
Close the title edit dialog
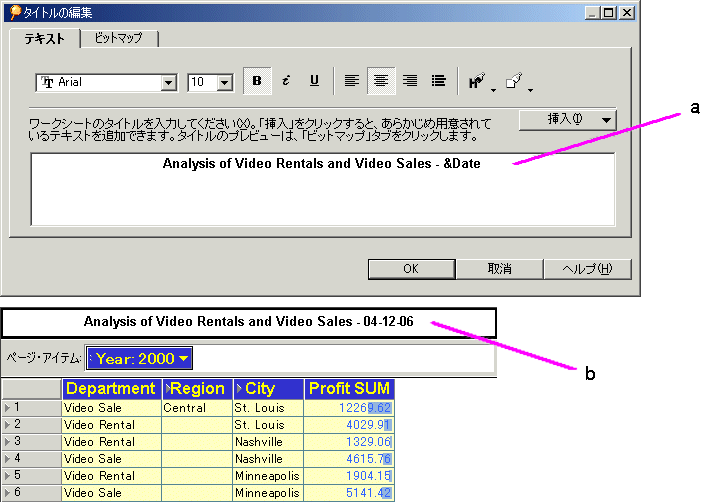point(627,13)
